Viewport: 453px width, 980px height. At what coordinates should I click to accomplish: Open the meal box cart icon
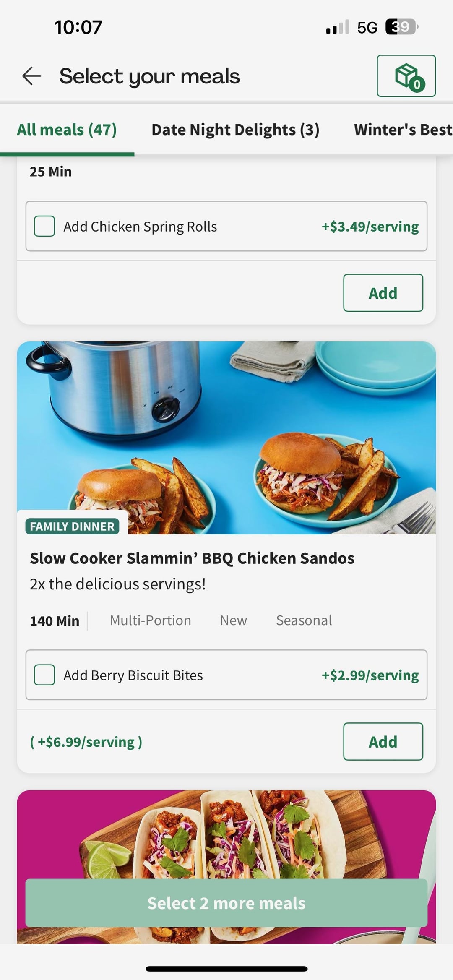tap(406, 76)
